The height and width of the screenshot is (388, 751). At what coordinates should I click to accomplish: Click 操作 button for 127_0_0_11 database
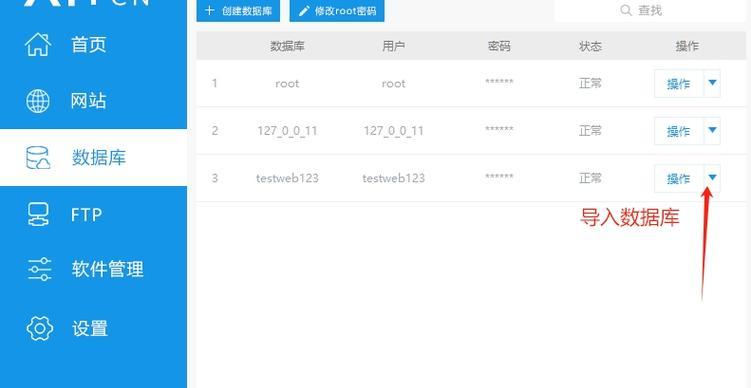(x=679, y=131)
